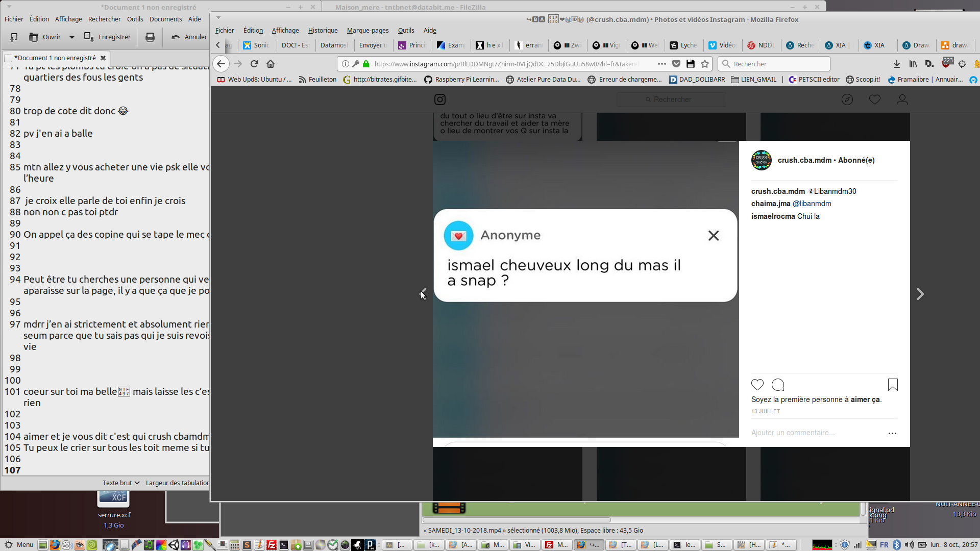Click print icon in text editor
Image resolution: width=980 pixels, height=551 pixels.
150,37
